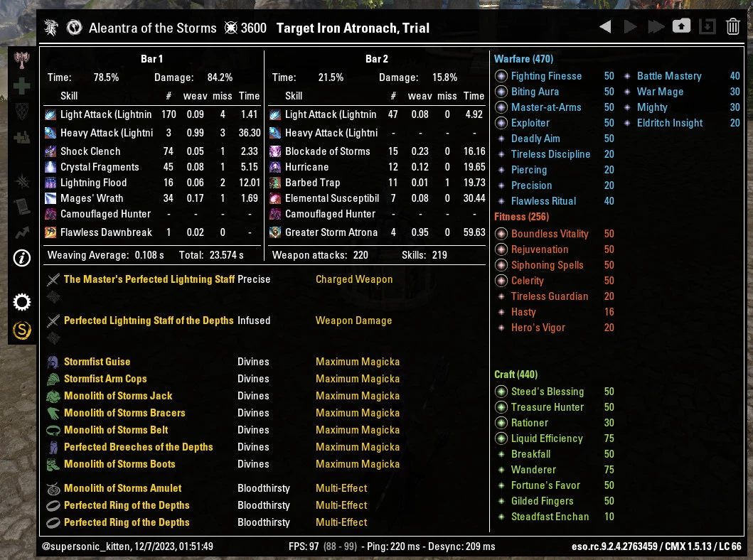Open Combat Metrics settings gear icon

pyautogui.click(x=22, y=301)
